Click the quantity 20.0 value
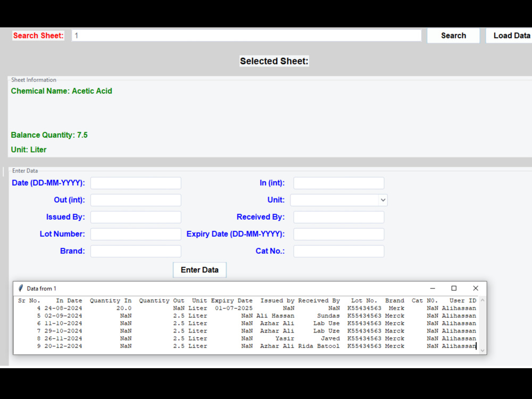This screenshot has height=399, width=532. click(x=124, y=308)
